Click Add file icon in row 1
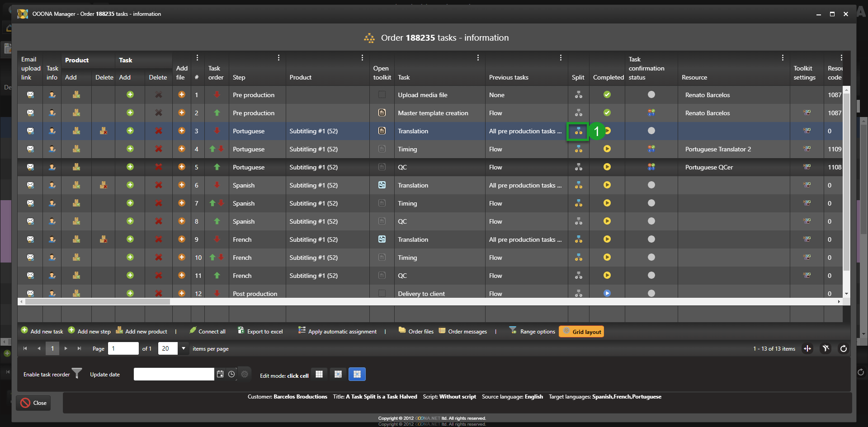The image size is (868, 427). coord(181,95)
